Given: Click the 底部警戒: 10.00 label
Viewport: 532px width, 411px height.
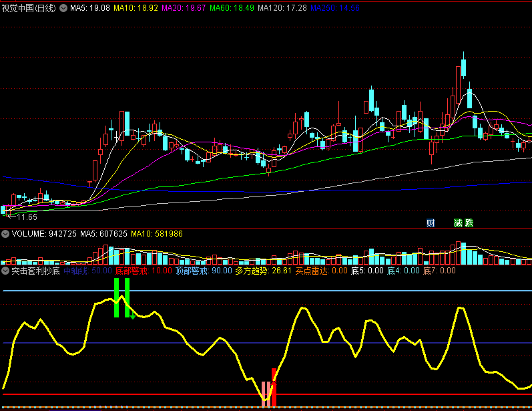Looking at the screenshot, I should 144,271.
